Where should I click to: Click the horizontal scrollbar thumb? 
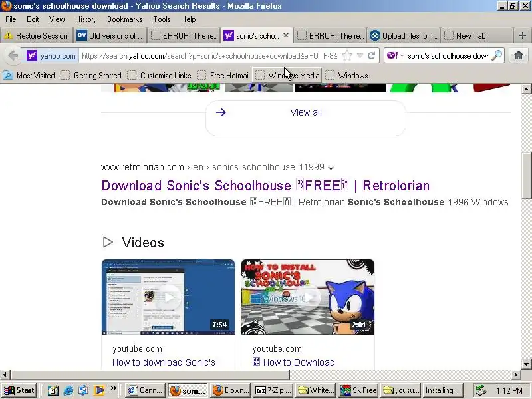pos(150,374)
